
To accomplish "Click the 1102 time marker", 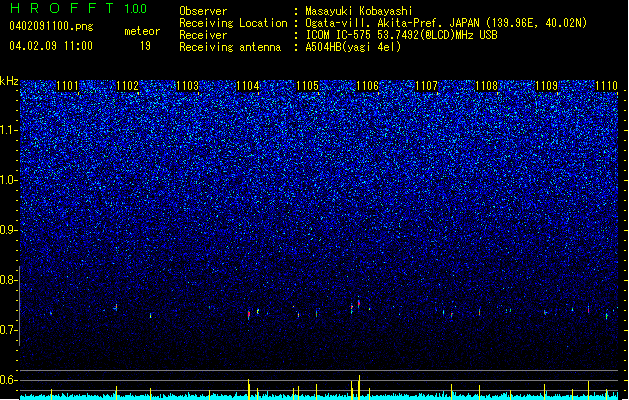I will 127,86.
